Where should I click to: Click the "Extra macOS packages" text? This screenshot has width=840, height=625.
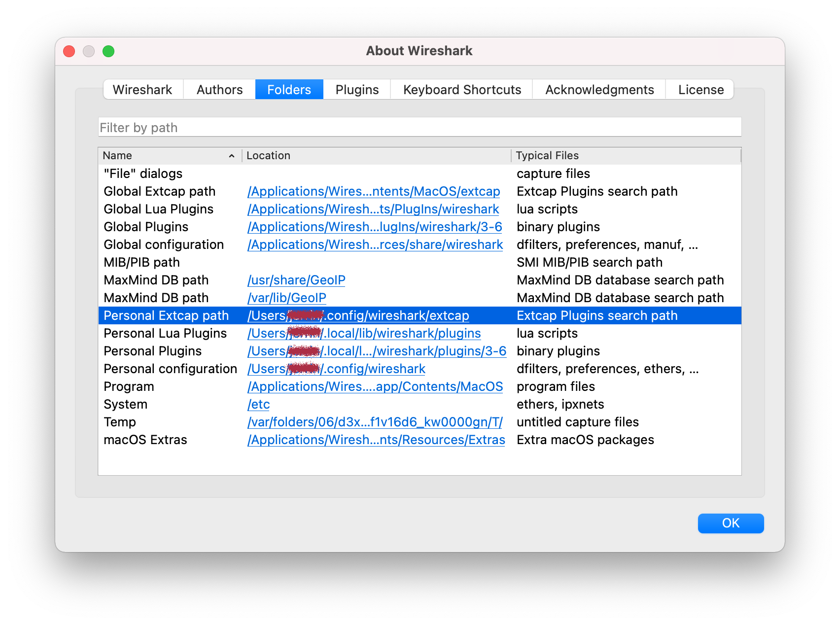[x=585, y=440]
